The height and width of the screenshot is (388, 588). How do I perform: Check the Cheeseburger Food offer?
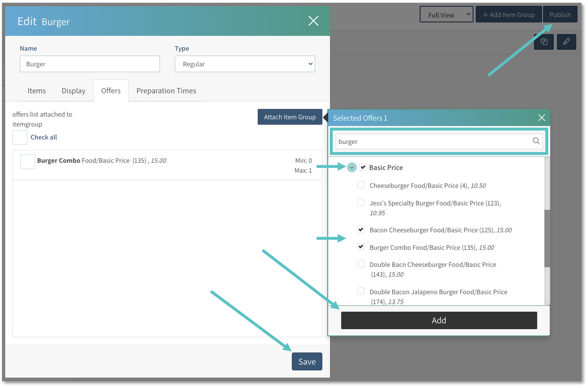pos(361,185)
